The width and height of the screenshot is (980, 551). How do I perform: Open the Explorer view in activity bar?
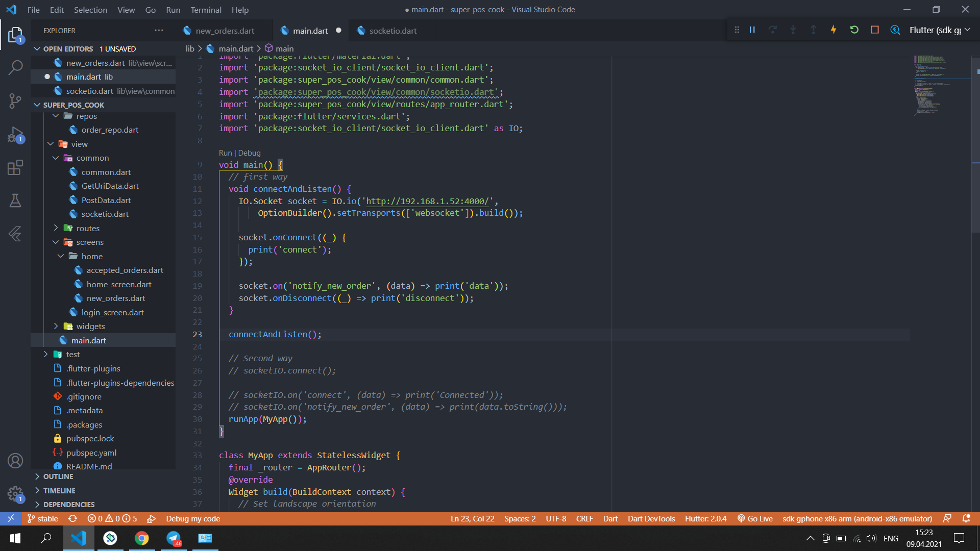tap(15, 35)
